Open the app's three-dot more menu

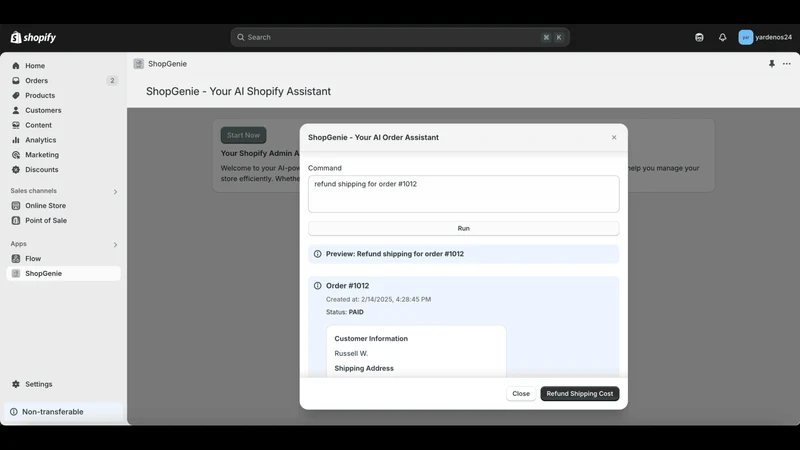point(787,64)
